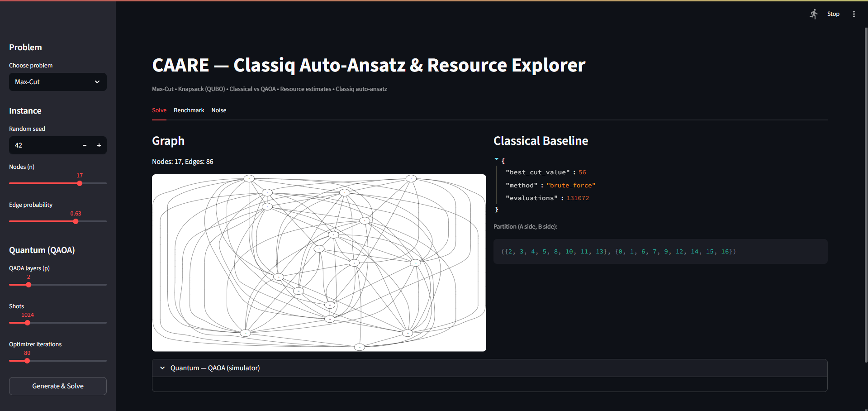This screenshot has height=411, width=868.
Task: Open the Choose problem dropdown
Action: (58, 82)
